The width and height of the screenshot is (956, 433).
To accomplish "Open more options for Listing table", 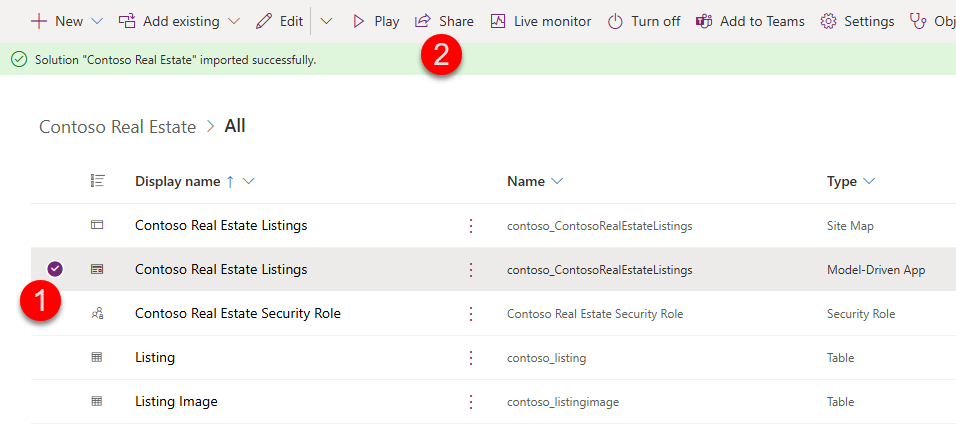I will point(471,357).
